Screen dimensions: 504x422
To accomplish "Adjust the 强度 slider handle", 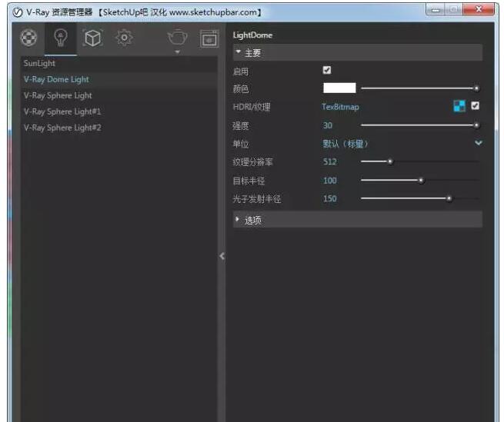I will 476,125.
